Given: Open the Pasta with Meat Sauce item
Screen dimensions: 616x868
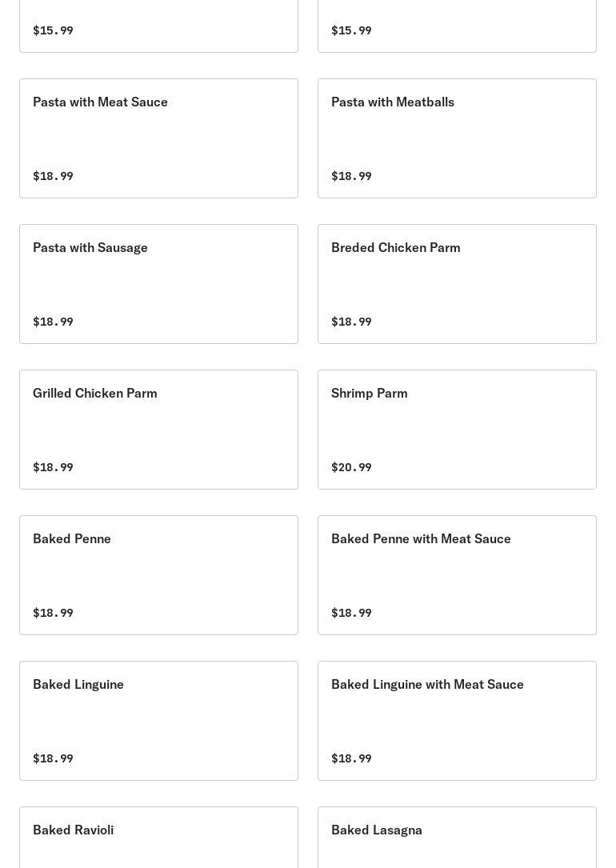Looking at the screenshot, I should point(100,102).
